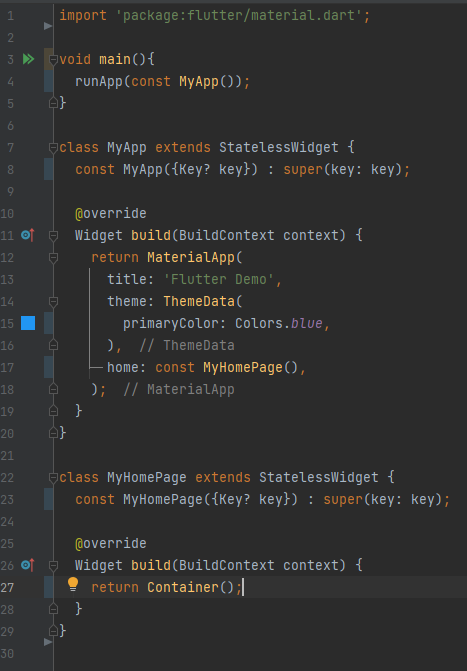Screen dimensions: 467x671
Task: Click the fold end marker on line 19
Action: 53,411
